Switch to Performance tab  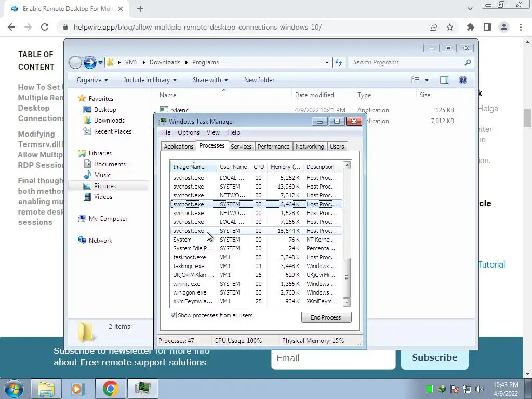coord(273,147)
